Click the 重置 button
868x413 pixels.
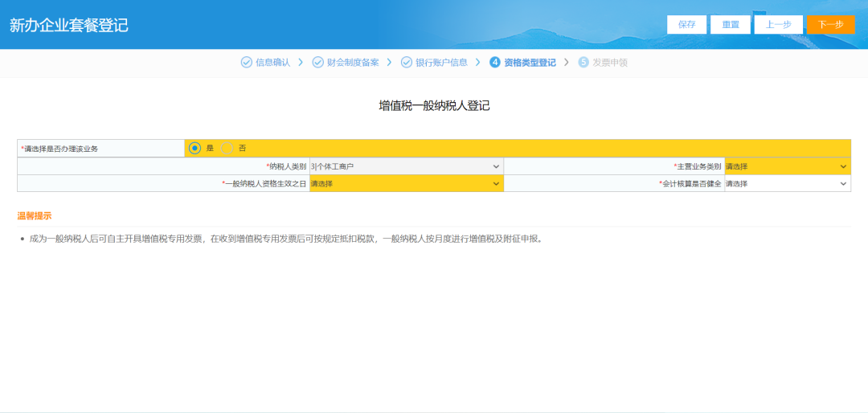click(731, 24)
